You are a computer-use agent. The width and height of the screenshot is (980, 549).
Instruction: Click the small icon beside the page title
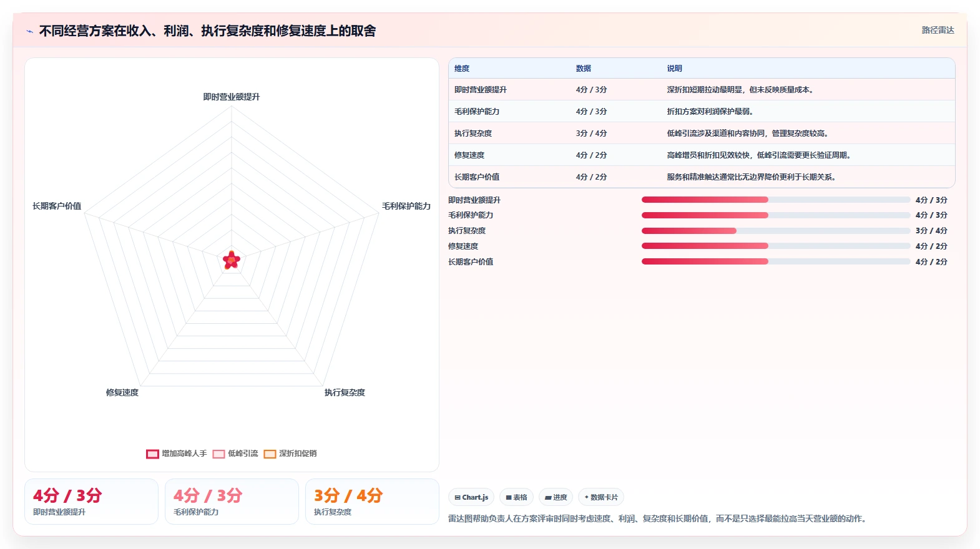[x=29, y=31]
